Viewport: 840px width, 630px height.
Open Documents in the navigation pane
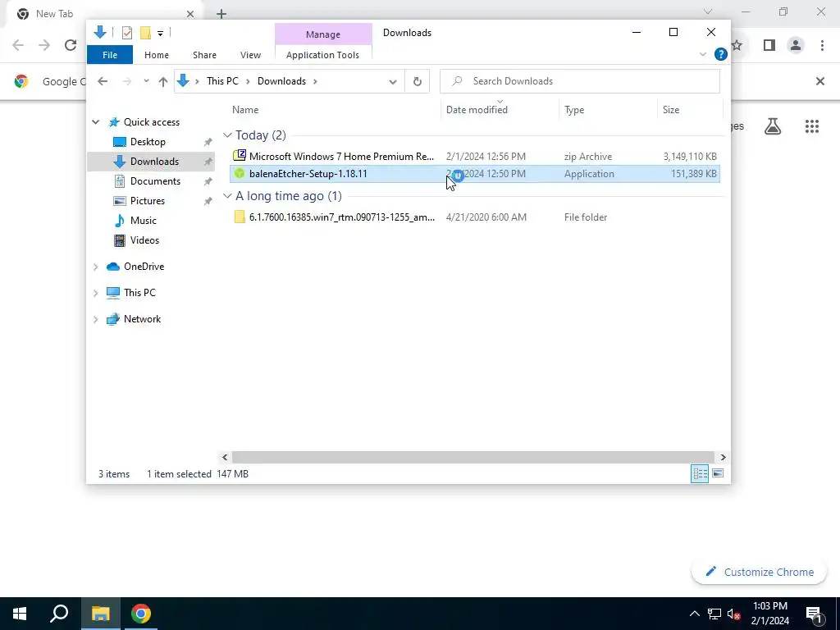click(x=155, y=181)
